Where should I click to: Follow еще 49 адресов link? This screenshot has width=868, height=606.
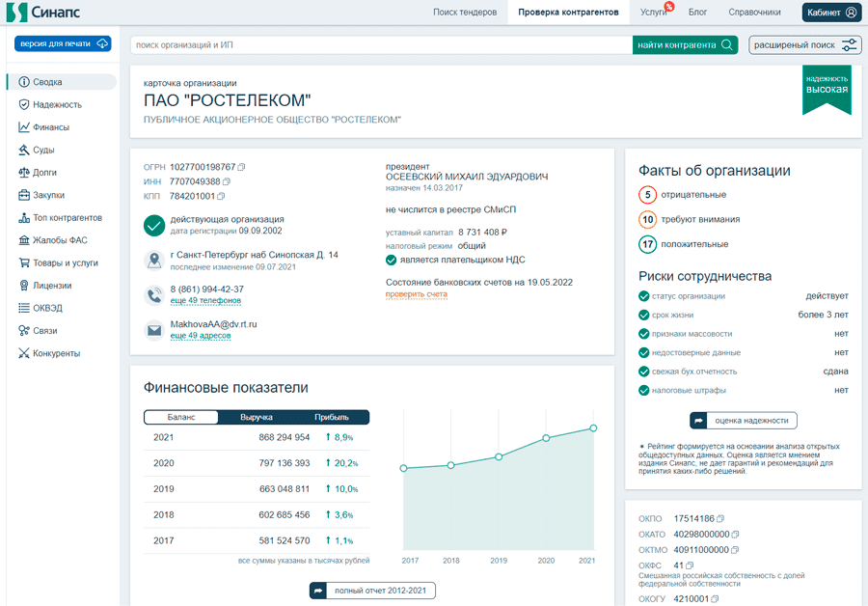coord(201,336)
